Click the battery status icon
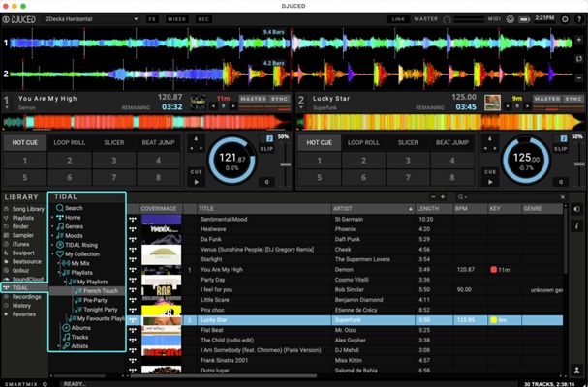588x387 pixels. click(x=524, y=19)
